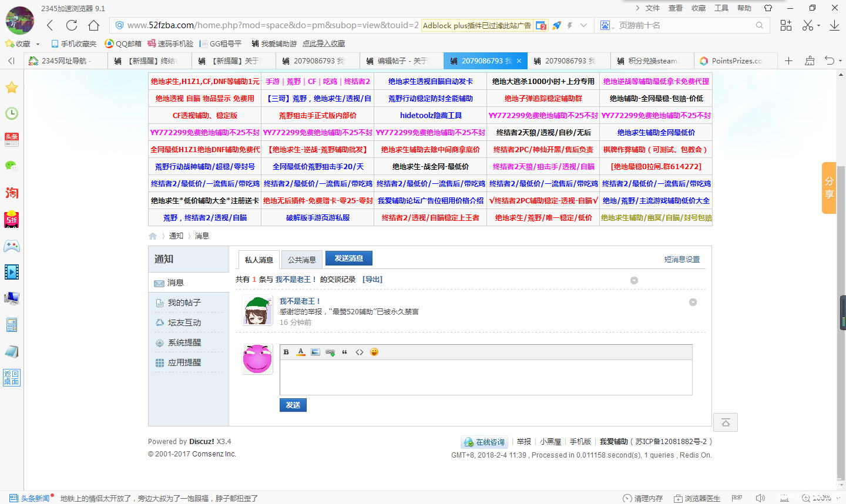The width and height of the screenshot is (846, 504).
Task: Click inside the message reply text area
Action: [485, 377]
